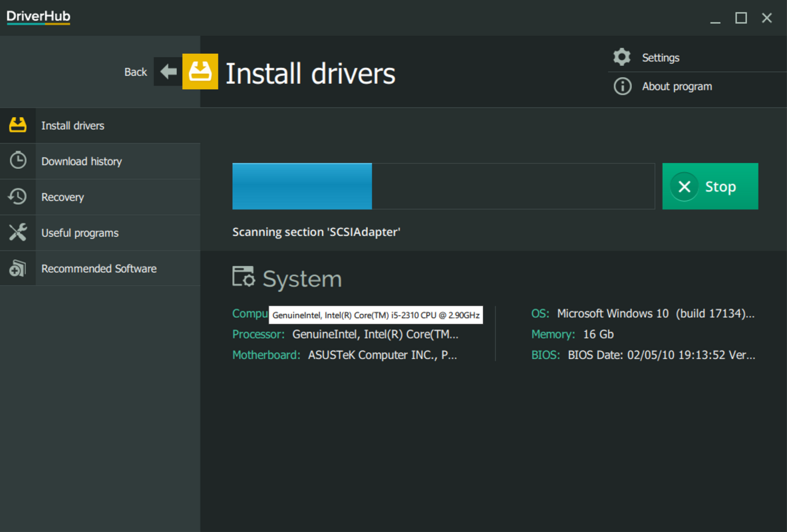Click the 'Scanning section SCSIAdapter' status text
Viewport: 787px width, 532px height.
pyautogui.click(x=316, y=232)
